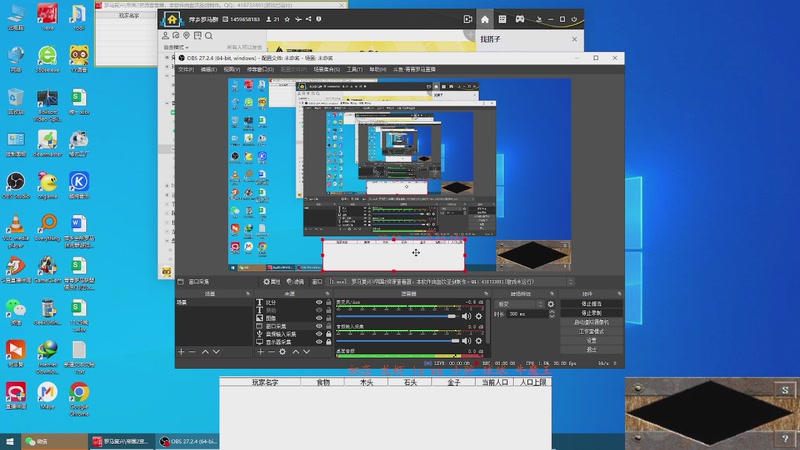Move the selected source up

(x=295, y=352)
